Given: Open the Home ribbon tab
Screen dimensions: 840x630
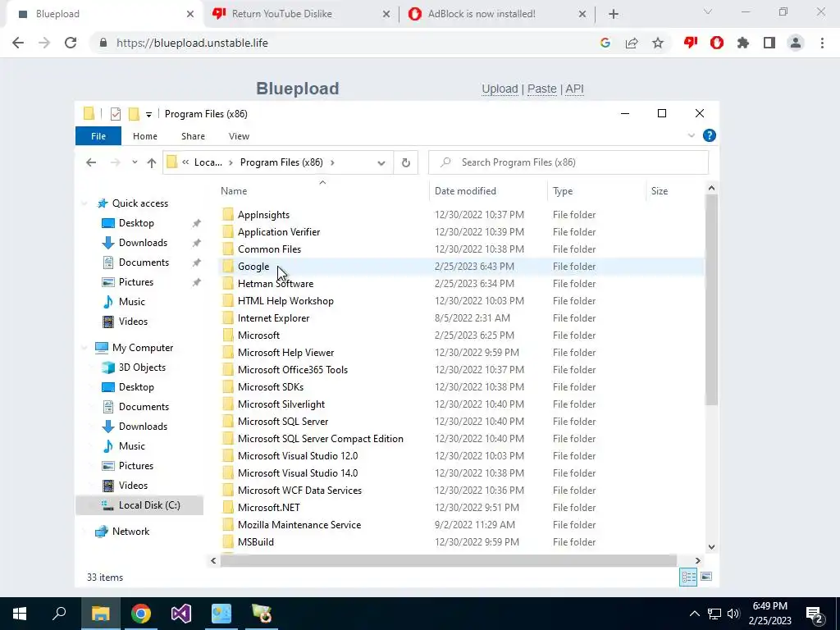Looking at the screenshot, I should point(145,136).
